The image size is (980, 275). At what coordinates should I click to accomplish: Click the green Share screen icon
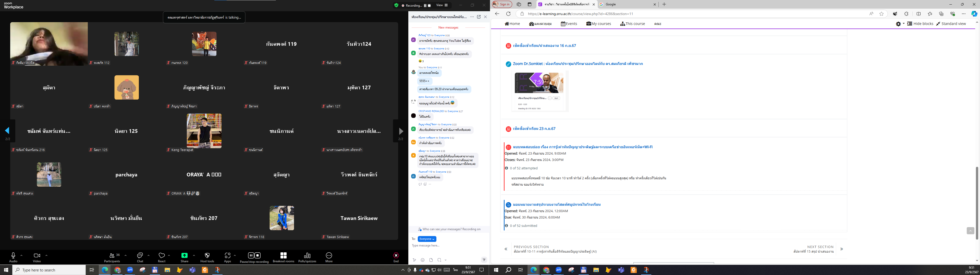pyautogui.click(x=185, y=256)
